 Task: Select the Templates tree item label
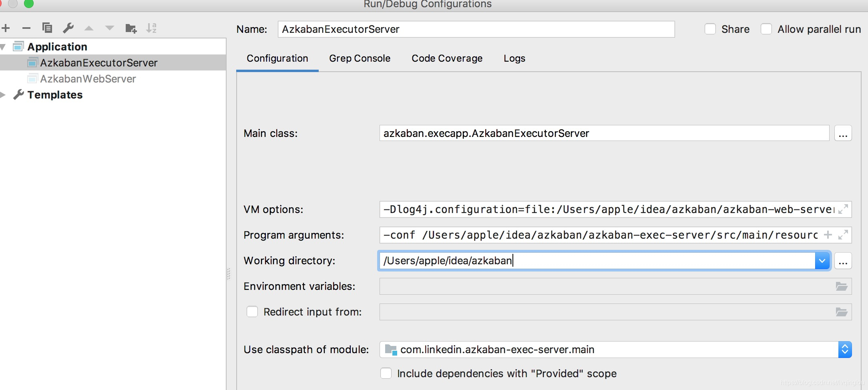pyautogui.click(x=55, y=95)
